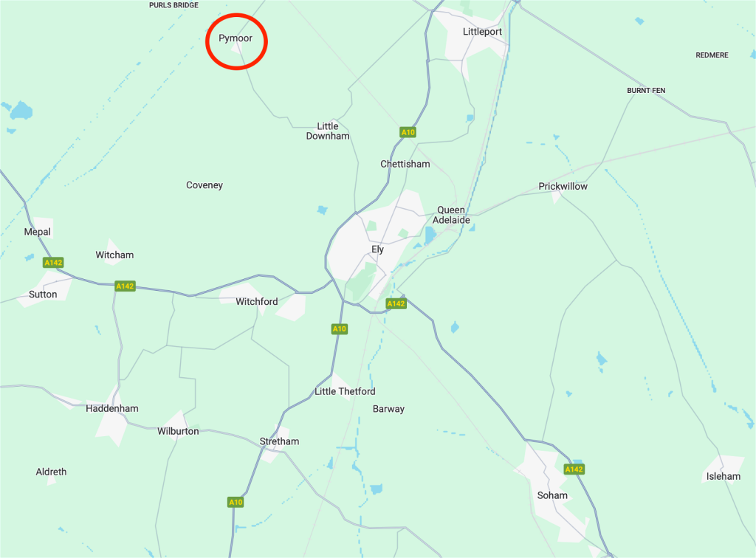
Task: Click the Little Downham label
Action: pos(328,131)
